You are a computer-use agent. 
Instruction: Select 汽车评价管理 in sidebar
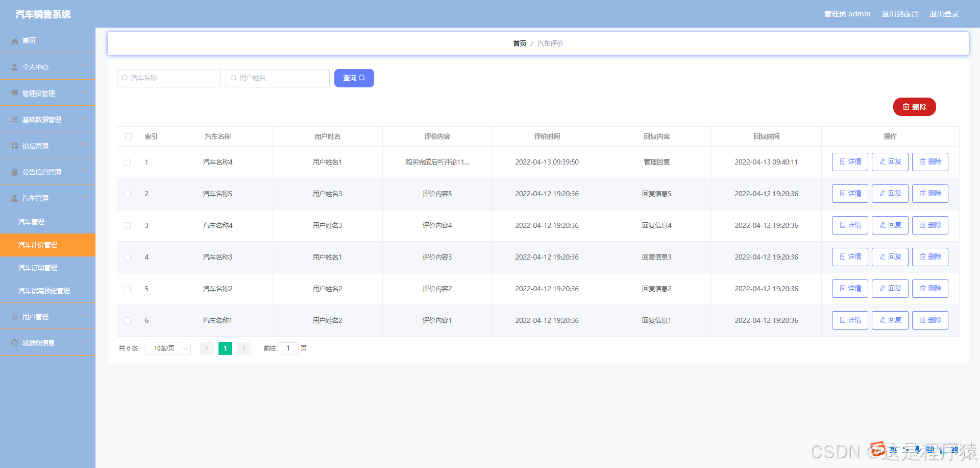click(47, 245)
